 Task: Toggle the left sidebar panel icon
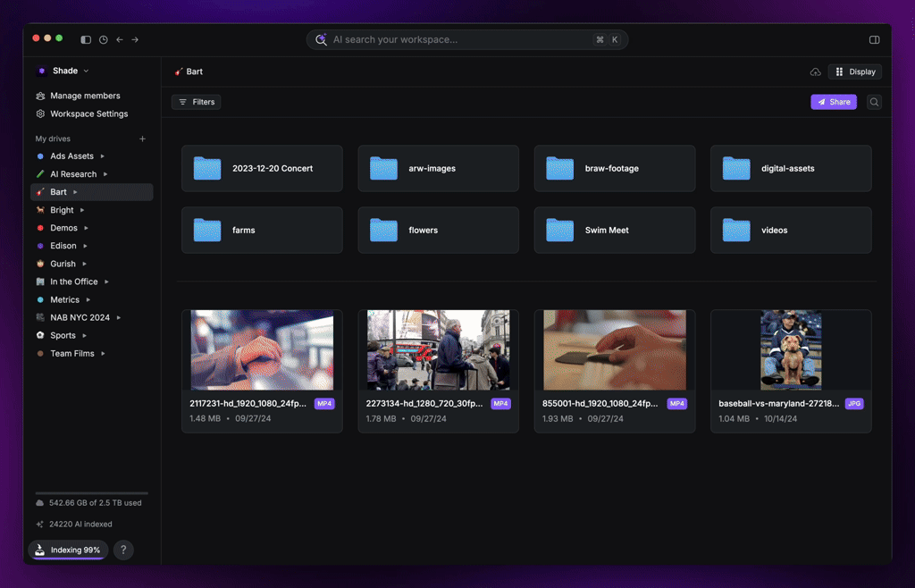(86, 39)
